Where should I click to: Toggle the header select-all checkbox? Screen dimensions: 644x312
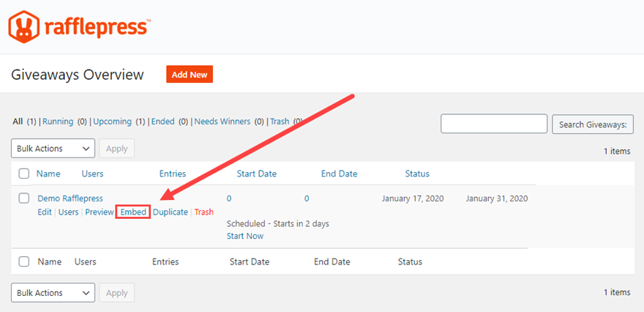24,174
